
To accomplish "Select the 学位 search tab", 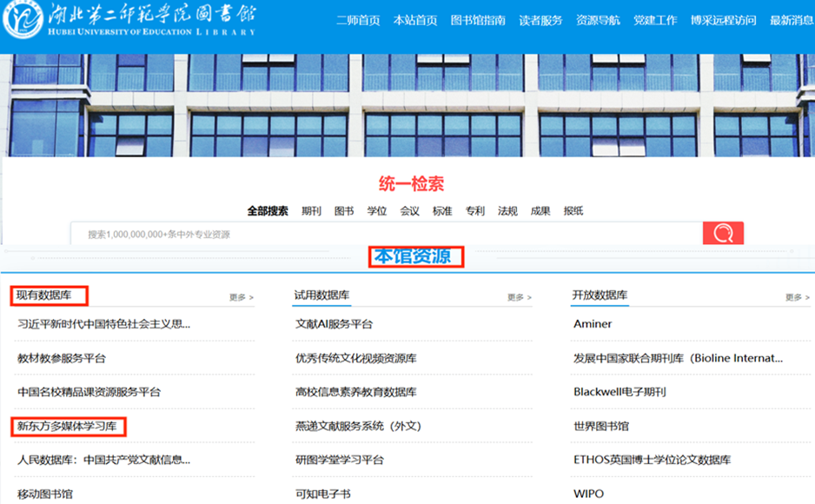I will pos(377,209).
